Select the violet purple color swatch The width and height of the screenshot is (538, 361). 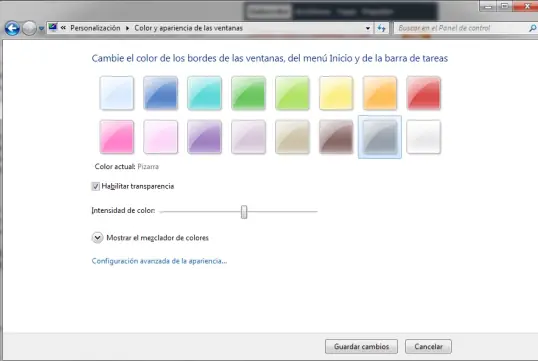click(x=204, y=137)
